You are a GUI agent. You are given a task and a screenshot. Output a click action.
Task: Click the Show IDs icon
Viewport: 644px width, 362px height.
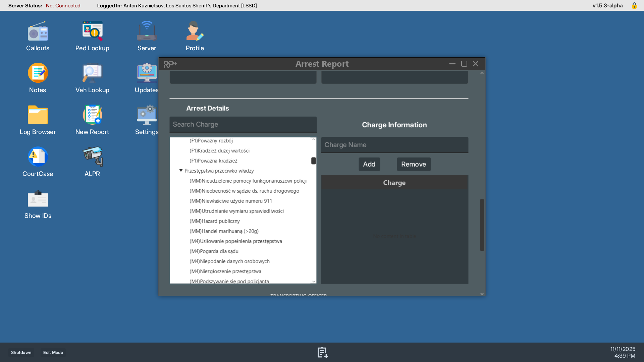(x=38, y=199)
